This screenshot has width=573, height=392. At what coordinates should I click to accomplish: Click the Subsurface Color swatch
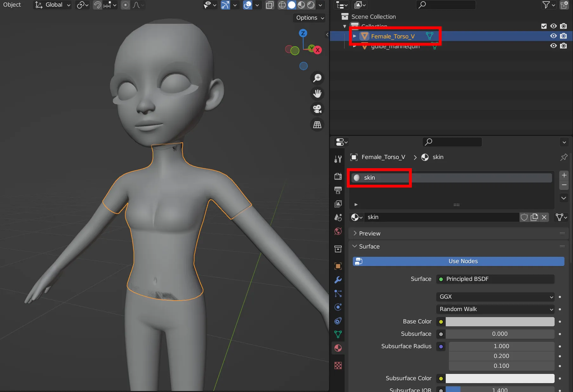(500, 378)
